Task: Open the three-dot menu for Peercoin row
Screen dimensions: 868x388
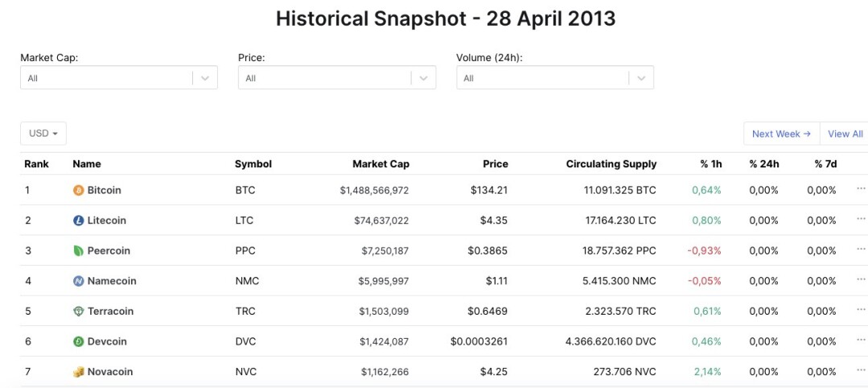Action: coord(861,249)
